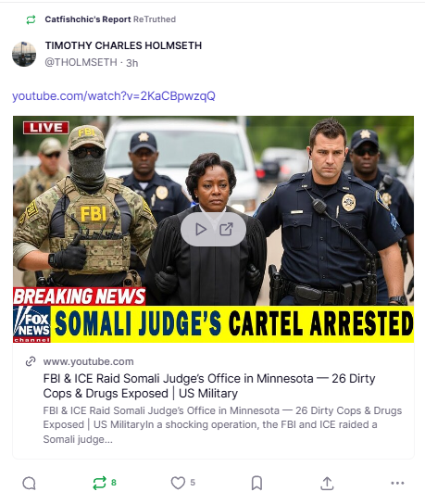The width and height of the screenshot is (425, 504).
Task: Like the post with heart icon
Action: (x=178, y=483)
